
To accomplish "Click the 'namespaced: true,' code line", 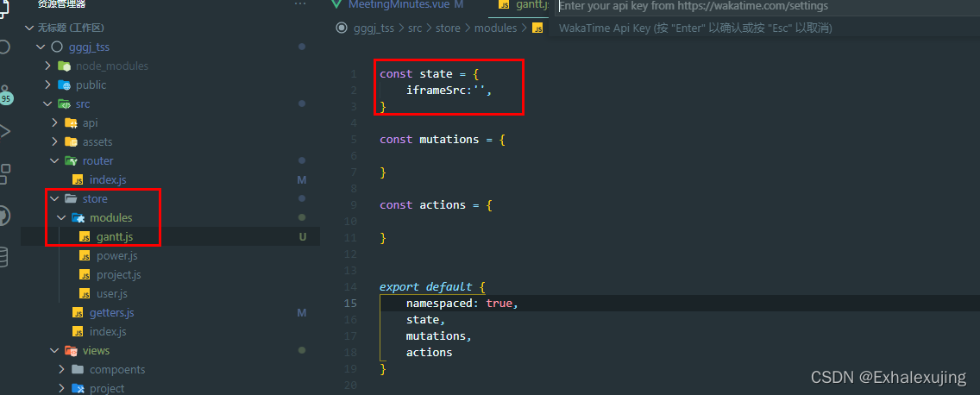I will tap(462, 303).
